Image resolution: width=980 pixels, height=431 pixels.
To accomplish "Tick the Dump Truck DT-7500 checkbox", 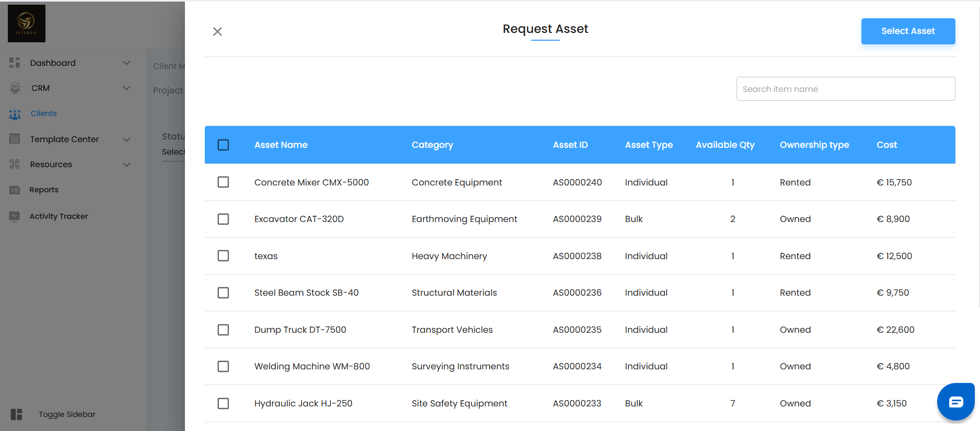I will [224, 330].
